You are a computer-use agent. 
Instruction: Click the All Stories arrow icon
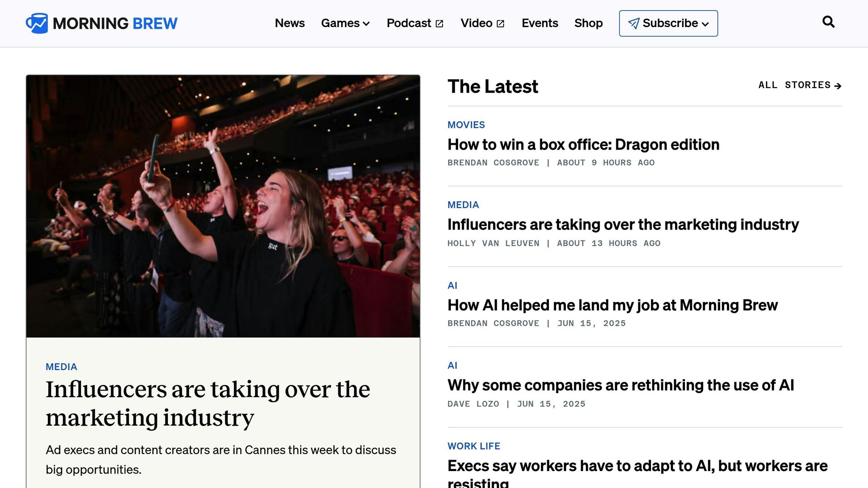coord(837,86)
